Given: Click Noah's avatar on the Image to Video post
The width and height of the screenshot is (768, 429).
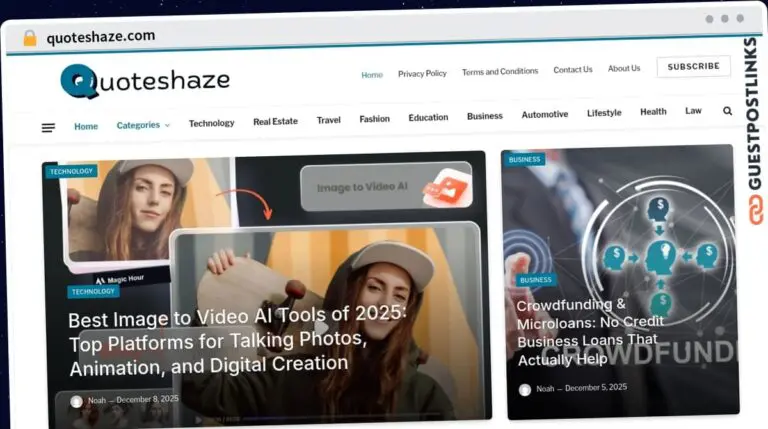Looking at the screenshot, I should coord(76,402).
